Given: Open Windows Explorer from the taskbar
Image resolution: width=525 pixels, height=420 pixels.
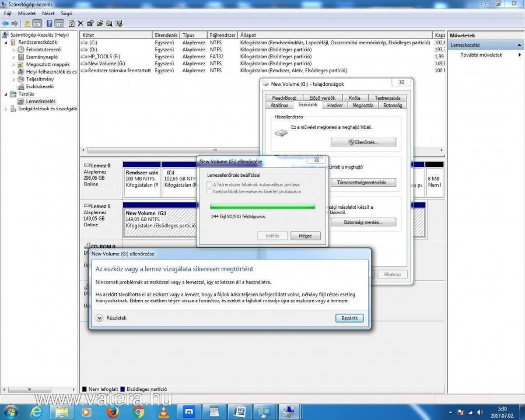Looking at the screenshot, I should (x=62, y=412).
